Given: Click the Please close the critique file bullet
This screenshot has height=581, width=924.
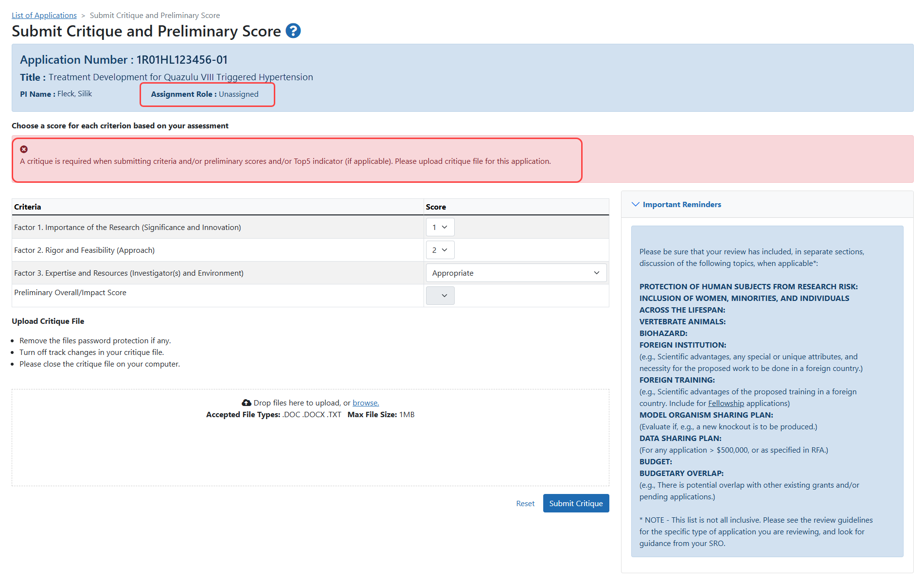Looking at the screenshot, I should click(x=100, y=364).
